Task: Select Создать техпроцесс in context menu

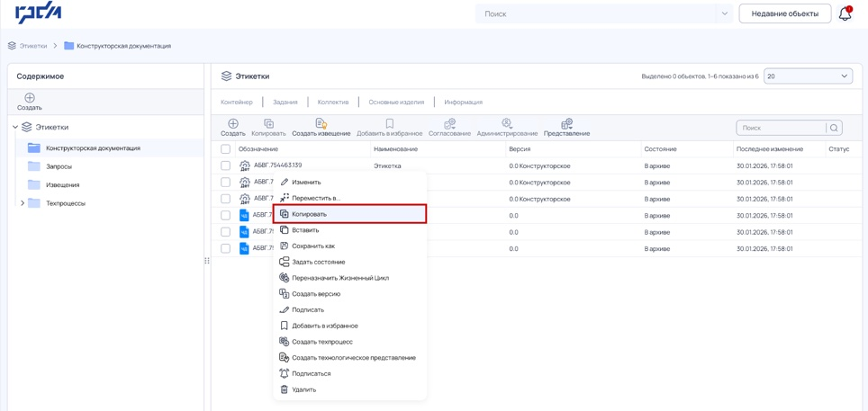Action: click(x=350, y=342)
